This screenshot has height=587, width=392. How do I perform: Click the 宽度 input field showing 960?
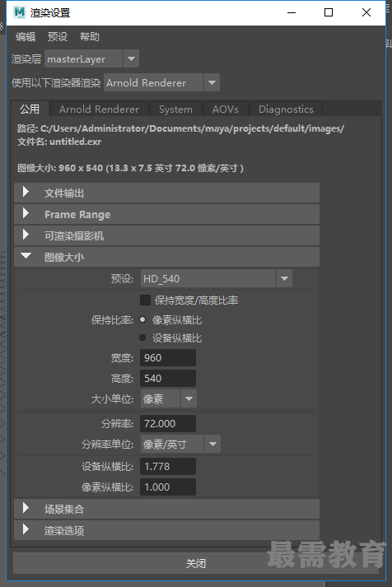click(168, 357)
